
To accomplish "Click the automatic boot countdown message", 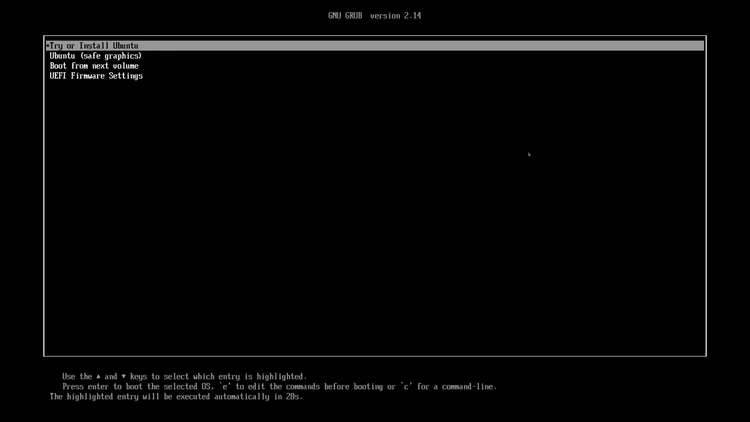I will (176, 397).
